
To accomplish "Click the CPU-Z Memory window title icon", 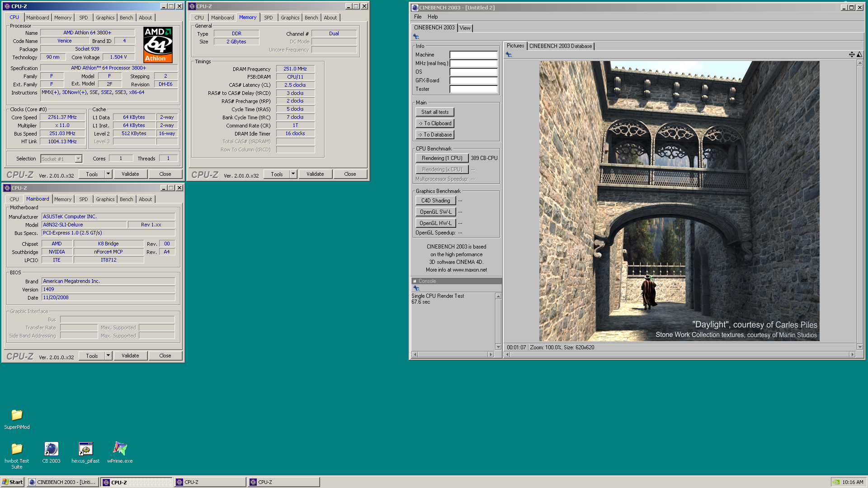I will click(x=192, y=6).
